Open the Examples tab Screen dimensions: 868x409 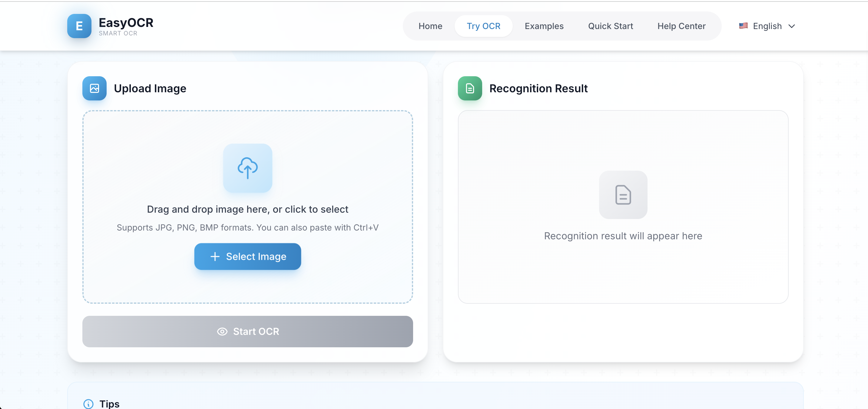point(544,26)
